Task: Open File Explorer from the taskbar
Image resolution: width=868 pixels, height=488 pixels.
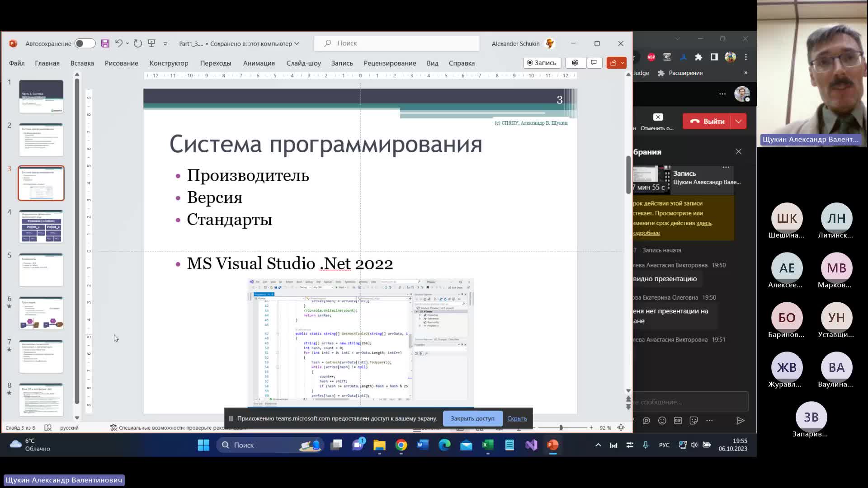Action: 379,445
